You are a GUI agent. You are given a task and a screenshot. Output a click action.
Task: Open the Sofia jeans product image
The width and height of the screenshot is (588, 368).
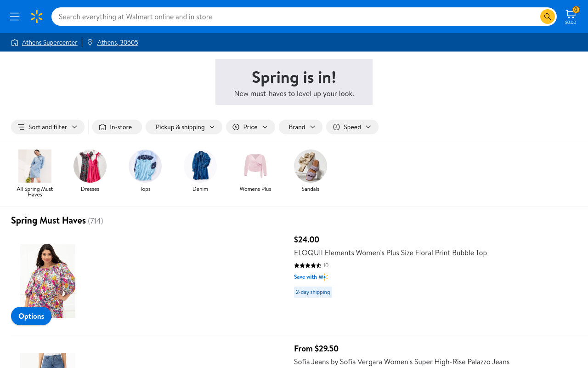click(x=48, y=361)
